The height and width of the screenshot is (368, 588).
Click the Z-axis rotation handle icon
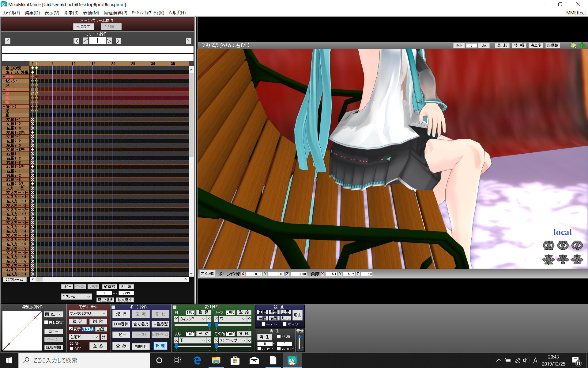[x=577, y=245]
